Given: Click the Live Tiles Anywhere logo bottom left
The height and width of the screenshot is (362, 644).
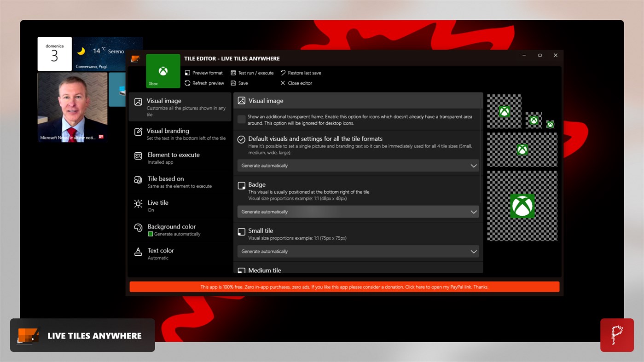Looking at the screenshot, I should pyautogui.click(x=28, y=335).
